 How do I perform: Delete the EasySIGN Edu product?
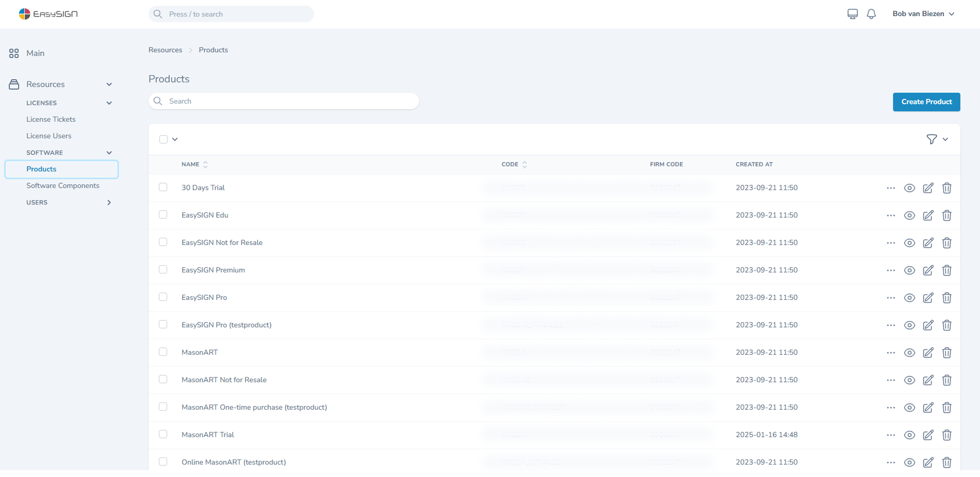click(947, 215)
